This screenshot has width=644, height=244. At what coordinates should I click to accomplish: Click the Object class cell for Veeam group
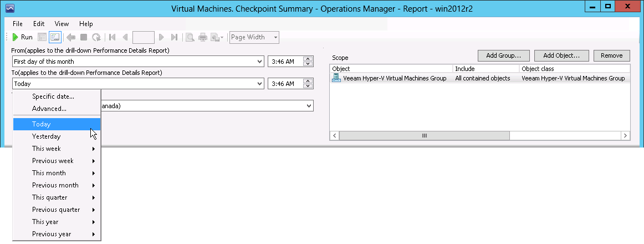[573, 78]
